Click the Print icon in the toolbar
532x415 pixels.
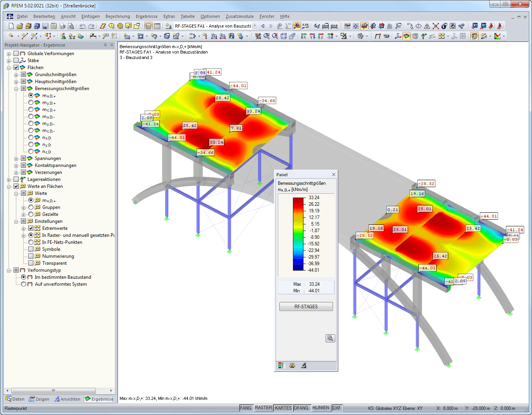pyautogui.click(x=62, y=26)
